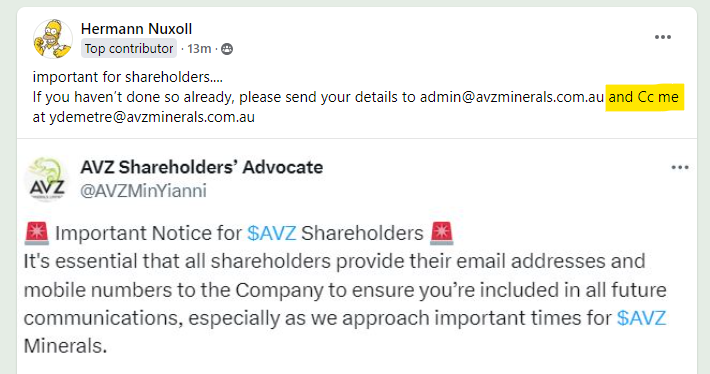Click the first $AVZ cashtag in heading
Image resolution: width=710 pixels, height=374 pixels.
(x=272, y=234)
